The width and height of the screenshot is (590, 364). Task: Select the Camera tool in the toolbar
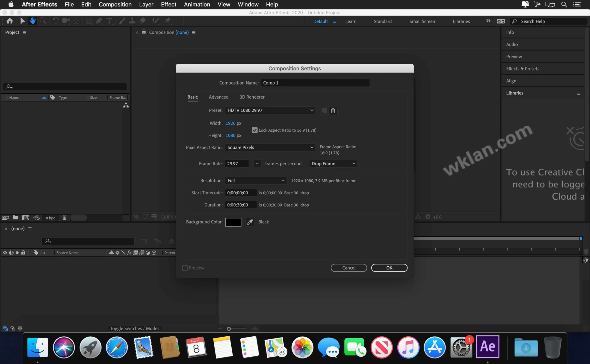(66, 21)
